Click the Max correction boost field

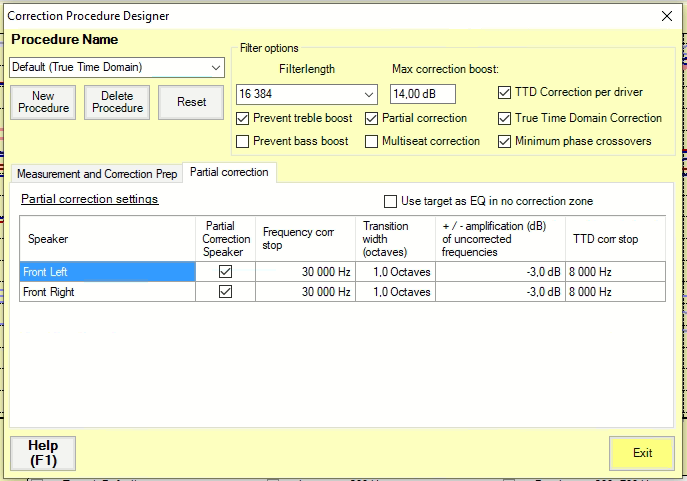422,94
